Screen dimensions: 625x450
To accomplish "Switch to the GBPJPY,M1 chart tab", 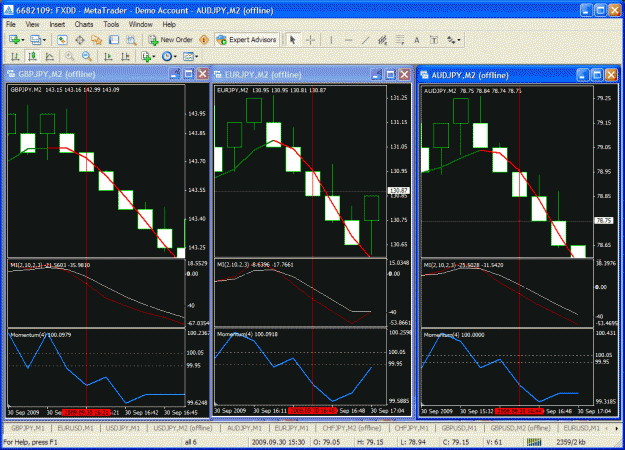I will [x=28, y=428].
